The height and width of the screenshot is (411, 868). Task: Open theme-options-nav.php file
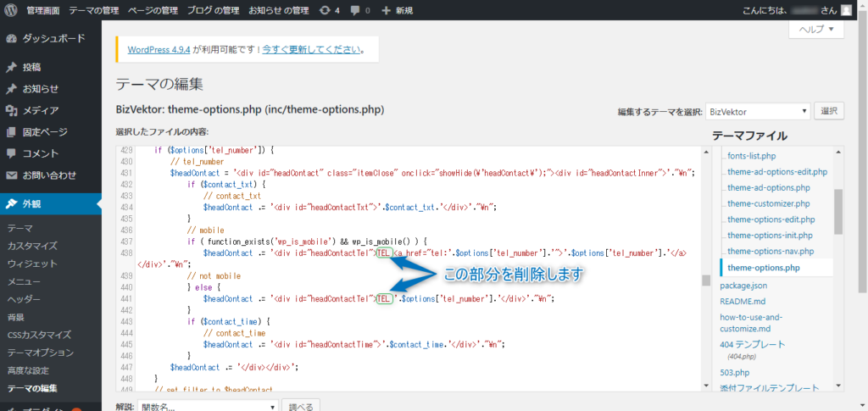771,252
